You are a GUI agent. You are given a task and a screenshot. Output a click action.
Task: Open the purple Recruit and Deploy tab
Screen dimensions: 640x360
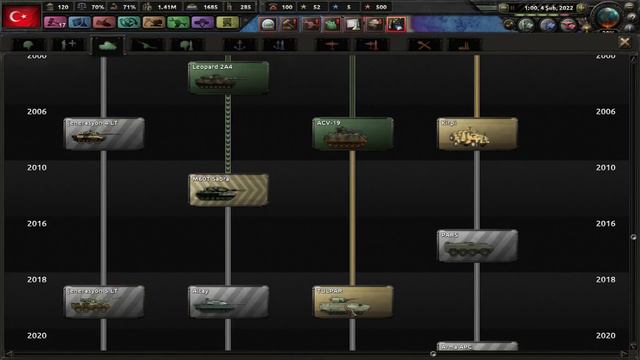tap(202, 22)
